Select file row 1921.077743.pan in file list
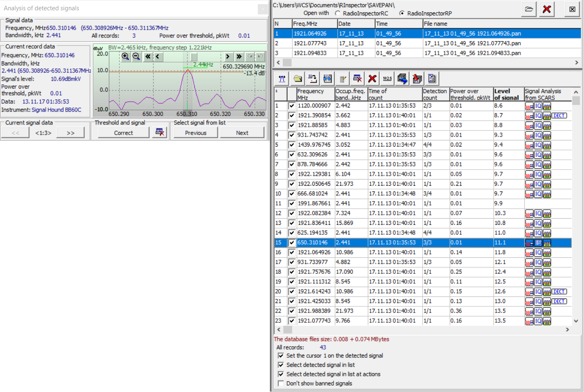The image size is (584, 392). tap(472, 43)
